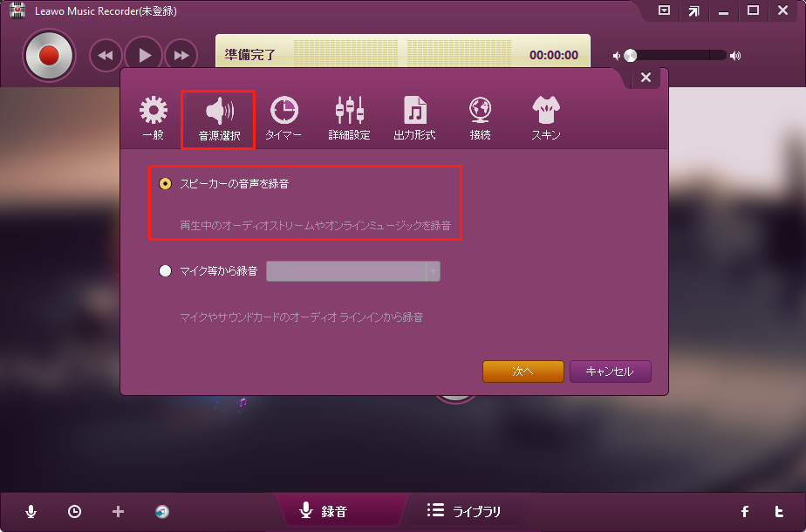Open the microphone device dropdown
The height and width of the screenshot is (532, 806).
coord(433,270)
